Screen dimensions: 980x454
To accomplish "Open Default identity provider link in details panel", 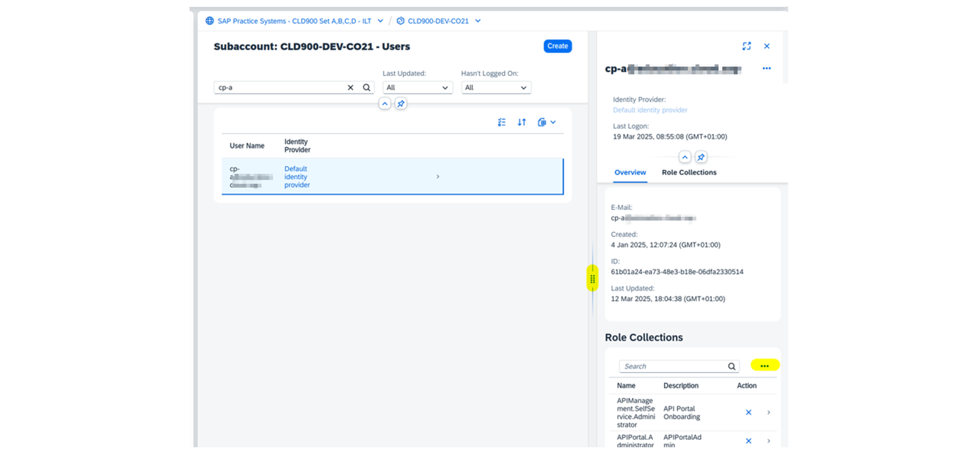I will (650, 110).
